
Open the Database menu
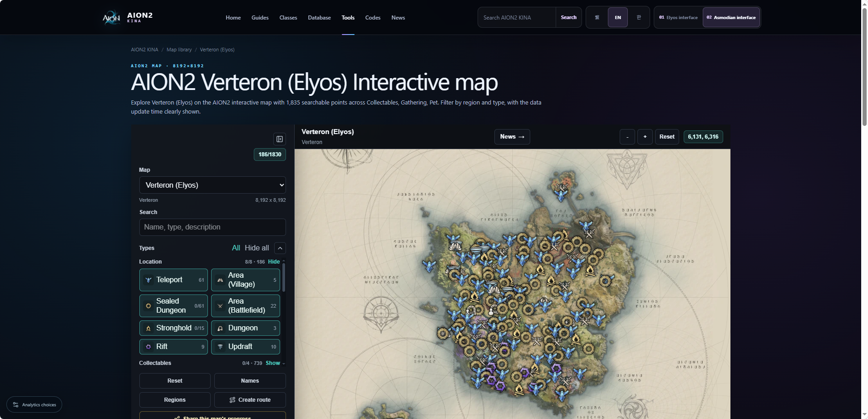click(x=319, y=18)
